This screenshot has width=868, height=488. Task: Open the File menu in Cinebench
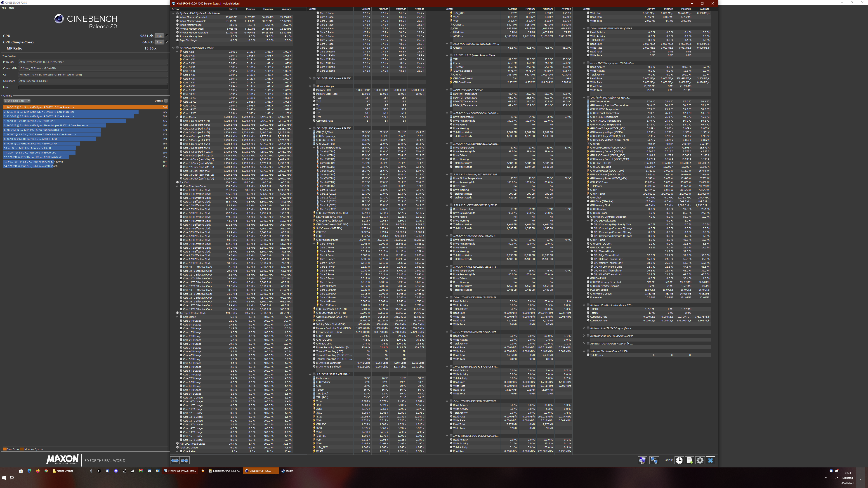click(4, 8)
